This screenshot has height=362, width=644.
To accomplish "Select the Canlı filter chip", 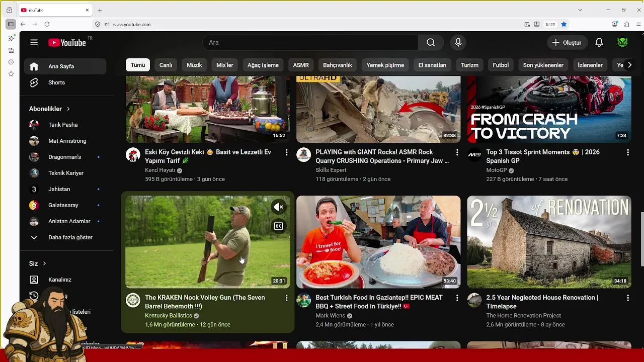I will (x=166, y=65).
